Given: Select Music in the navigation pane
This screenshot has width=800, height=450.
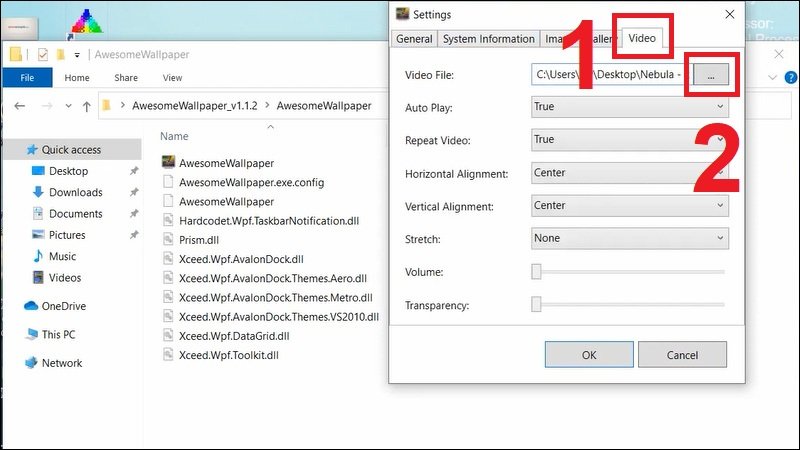Looking at the screenshot, I should click(62, 256).
